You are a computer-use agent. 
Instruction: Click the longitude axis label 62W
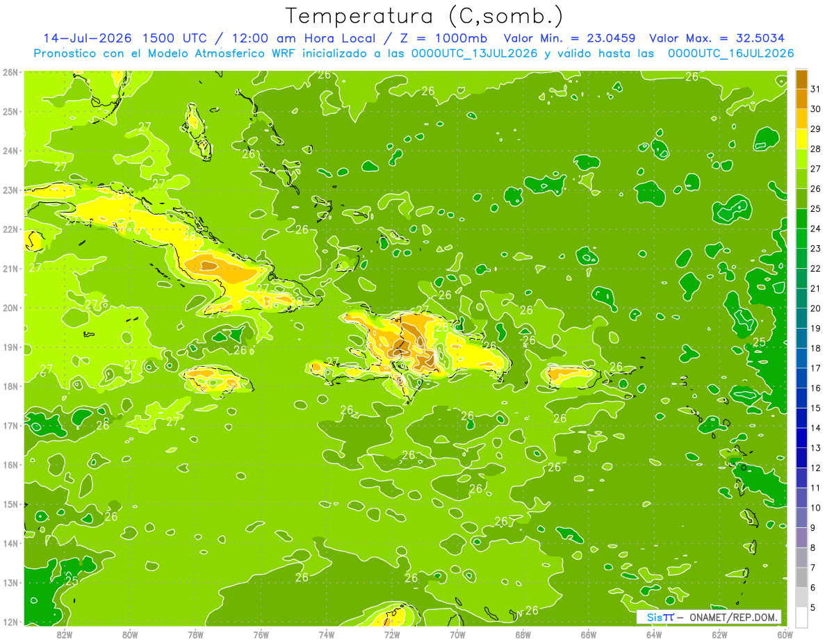[719, 634]
